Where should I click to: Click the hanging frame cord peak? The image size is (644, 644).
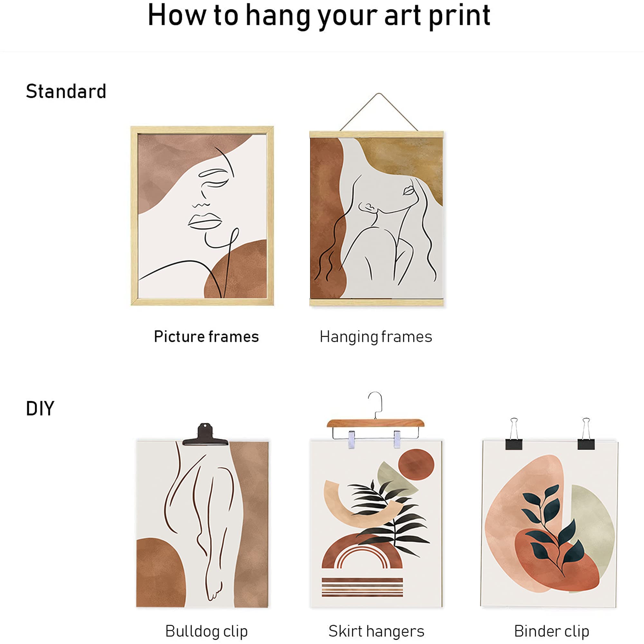[x=379, y=94]
